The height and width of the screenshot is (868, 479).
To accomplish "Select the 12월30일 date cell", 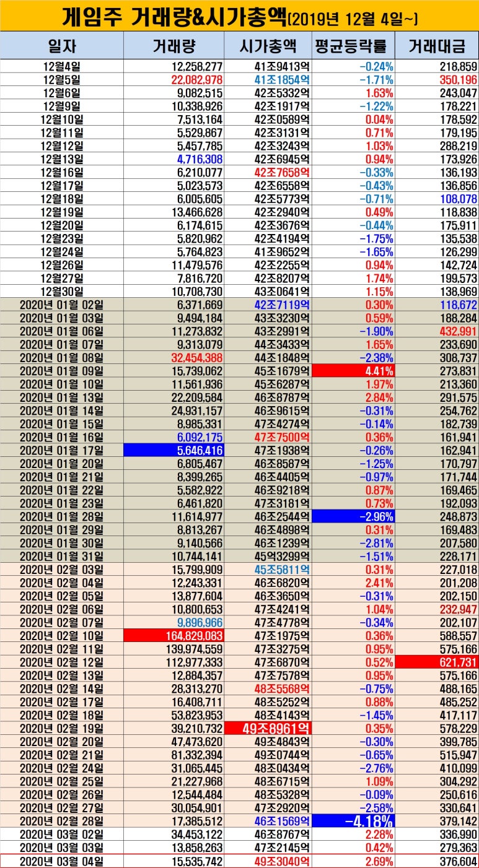I will (62, 291).
